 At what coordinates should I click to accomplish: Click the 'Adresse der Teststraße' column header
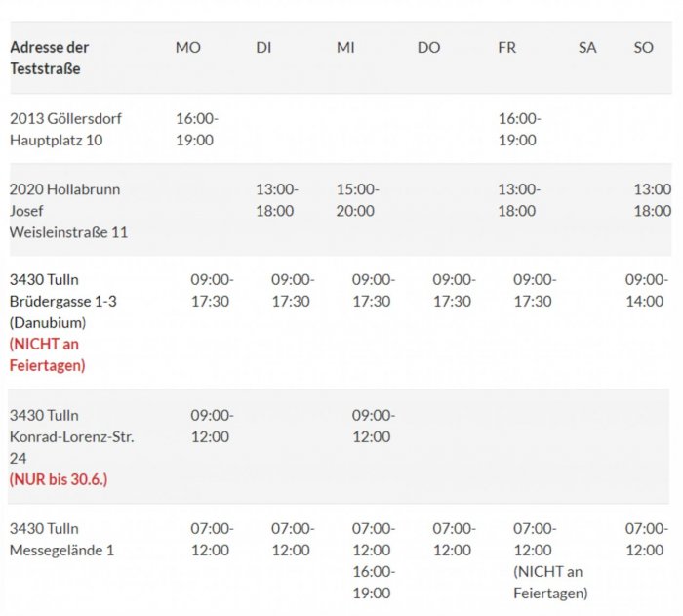(x=50, y=58)
